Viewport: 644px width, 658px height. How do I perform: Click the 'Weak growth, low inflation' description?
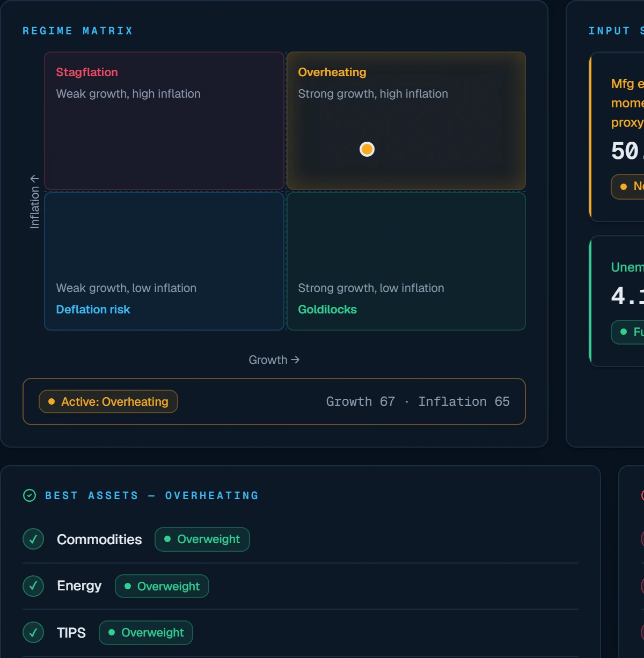point(126,288)
